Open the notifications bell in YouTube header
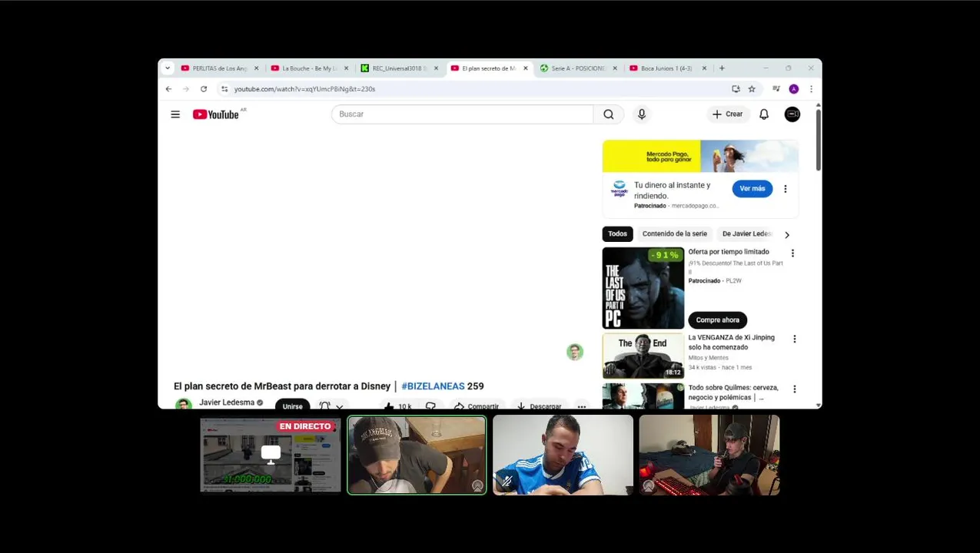The image size is (980, 553). 764,114
